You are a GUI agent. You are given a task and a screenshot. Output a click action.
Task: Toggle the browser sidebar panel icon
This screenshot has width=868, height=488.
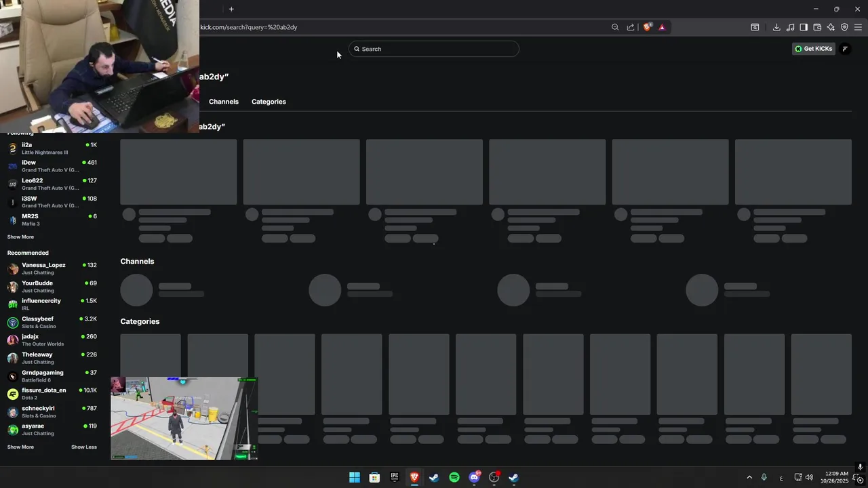point(804,27)
